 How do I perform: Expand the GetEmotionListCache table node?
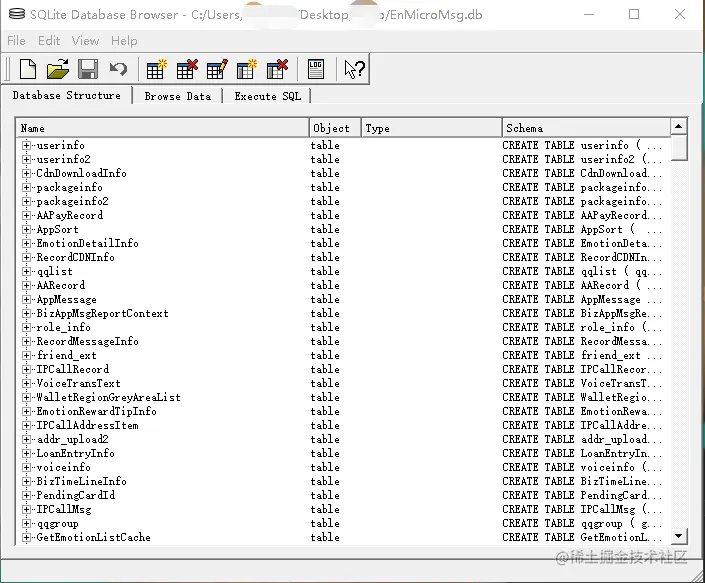tap(26, 537)
